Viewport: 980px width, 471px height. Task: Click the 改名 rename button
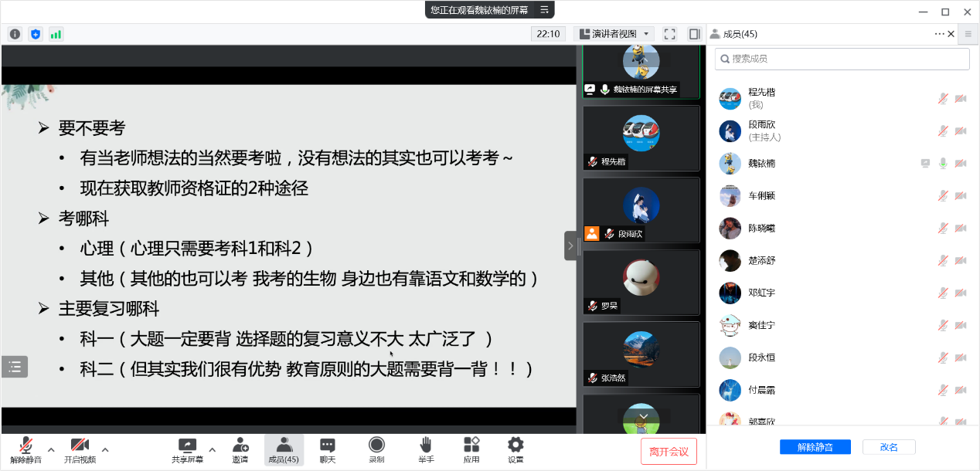pos(889,447)
